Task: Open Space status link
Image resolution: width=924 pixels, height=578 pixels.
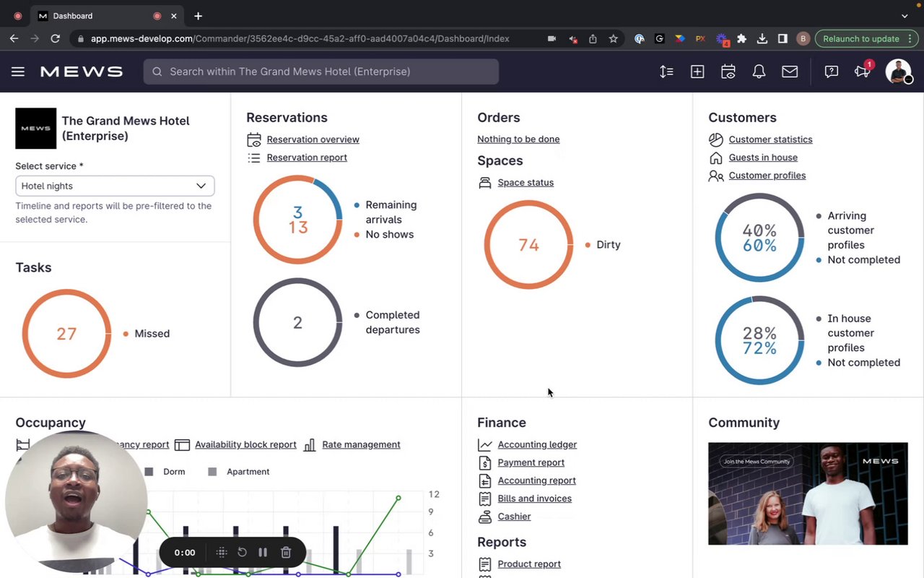Action: pyautogui.click(x=526, y=183)
